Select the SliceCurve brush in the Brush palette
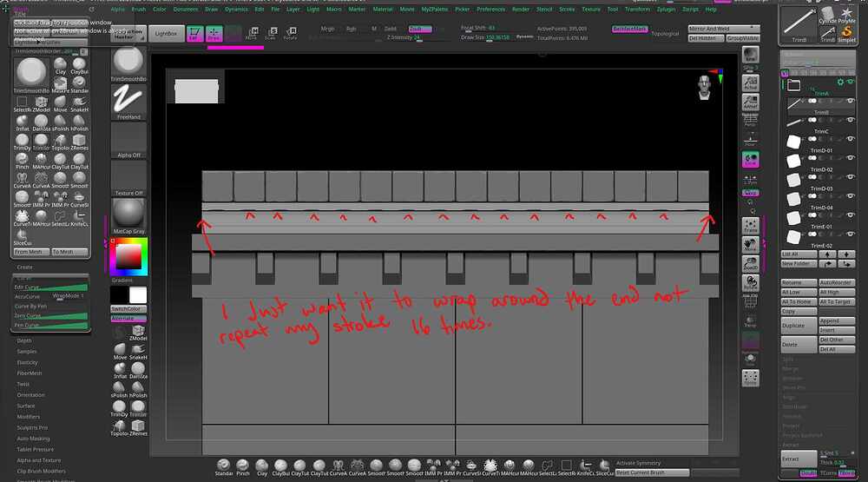Viewport: 868px width, 482px height. pos(23,237)
